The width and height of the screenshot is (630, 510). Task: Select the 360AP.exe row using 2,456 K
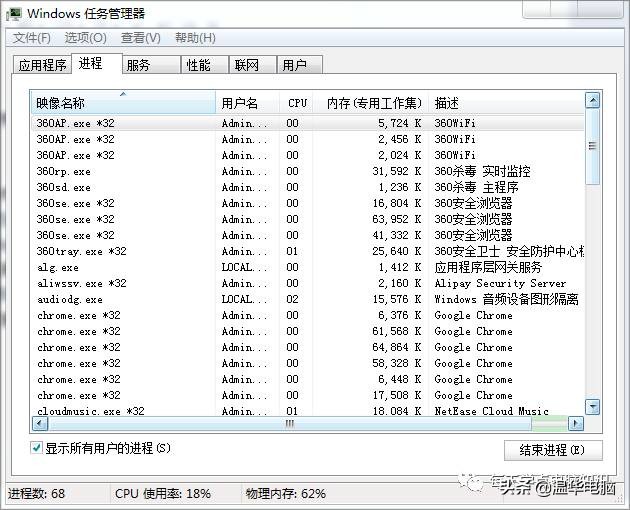click(307, 139)
